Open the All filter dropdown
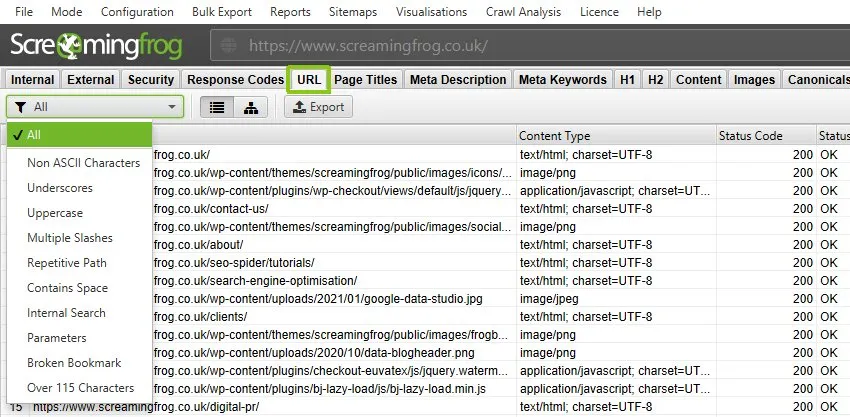This screenshot has width=850, height=417. (95, 107)
